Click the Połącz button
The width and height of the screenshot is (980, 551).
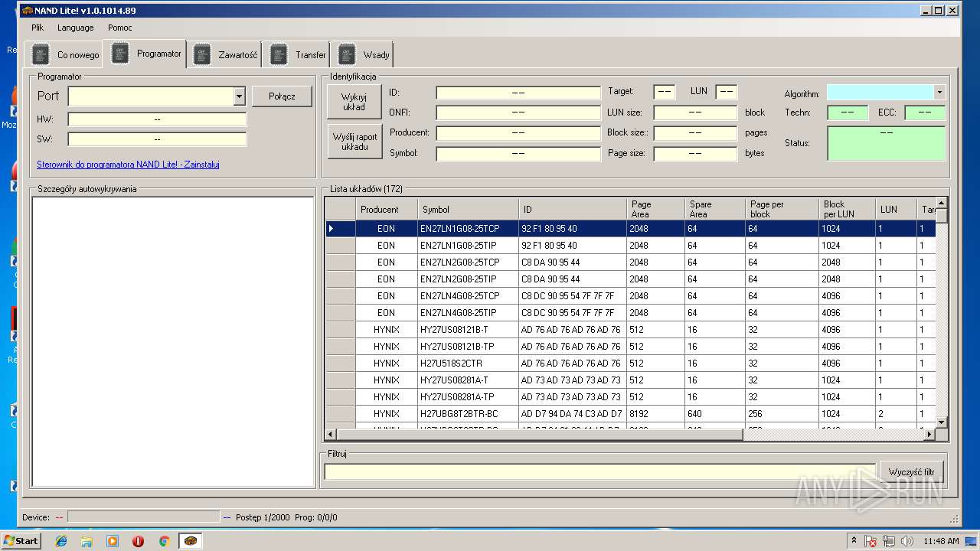282,96
